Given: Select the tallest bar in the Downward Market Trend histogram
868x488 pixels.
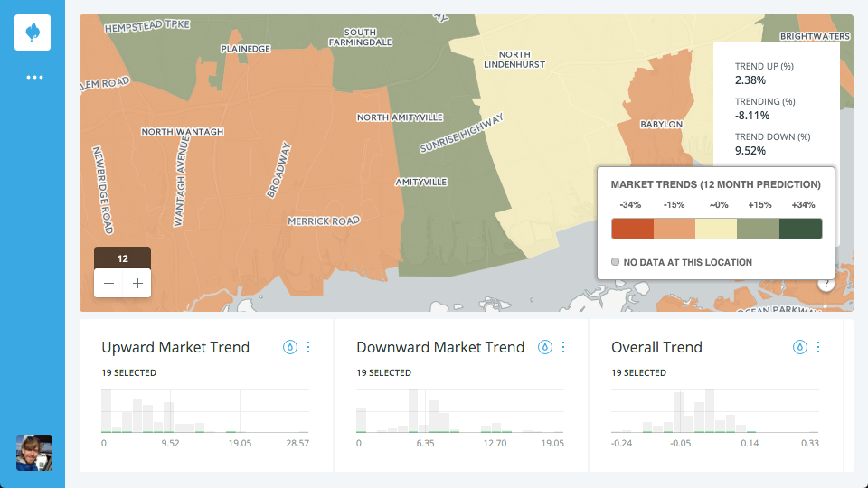Looking at the screenshot, I should click(413, 410).
